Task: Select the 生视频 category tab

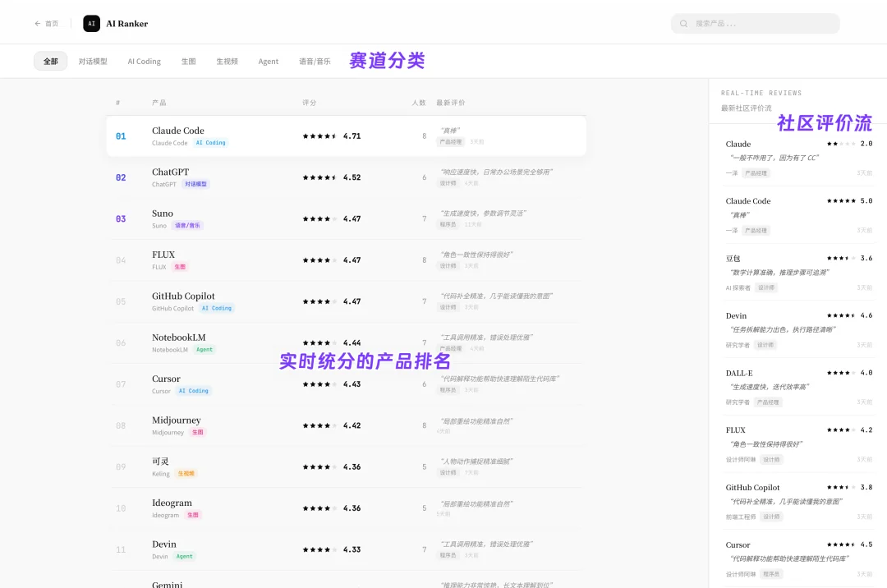Action: point(227,61)
